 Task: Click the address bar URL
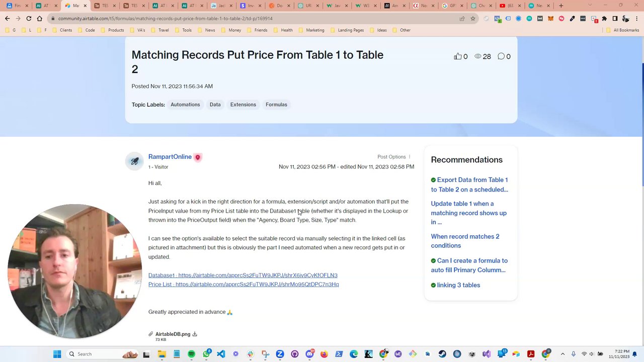[165, 19]
